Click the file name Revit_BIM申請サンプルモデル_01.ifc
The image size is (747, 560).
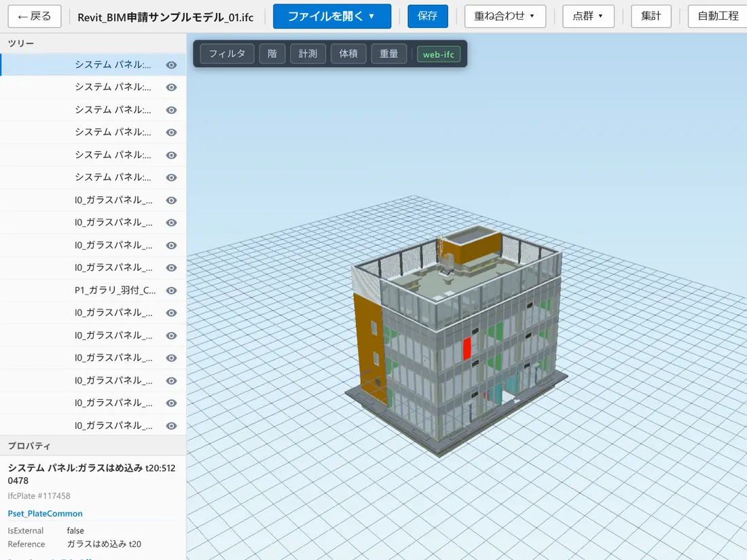[x=166, y=17]
